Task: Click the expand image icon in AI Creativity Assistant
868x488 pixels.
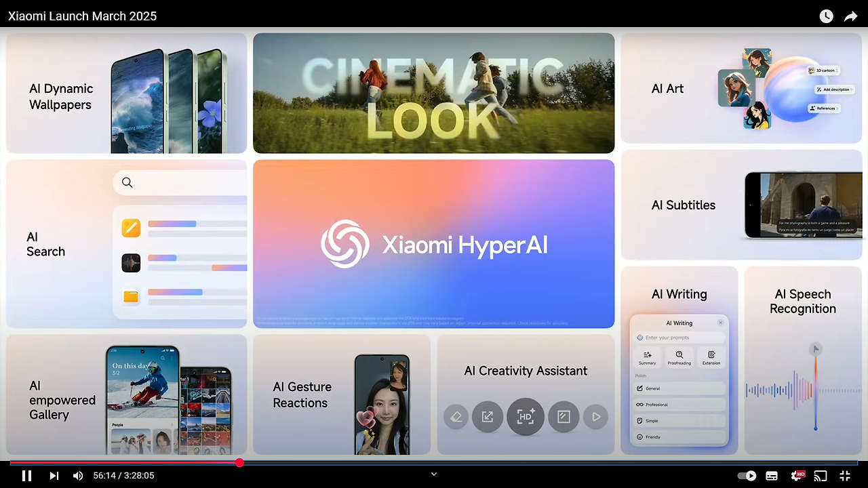Action: pos(487,417)
